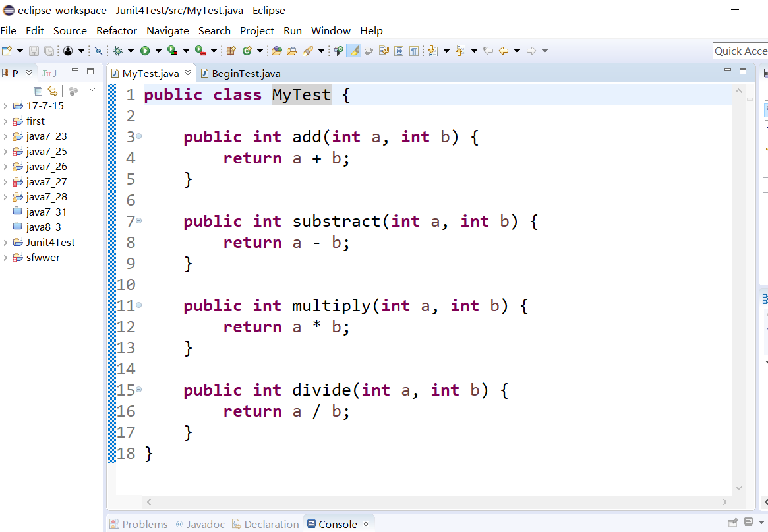The height and width of the screenshot is (532, 768).
Task: Open the Run configurations dropdown arrow
Action: pos(158,51)
